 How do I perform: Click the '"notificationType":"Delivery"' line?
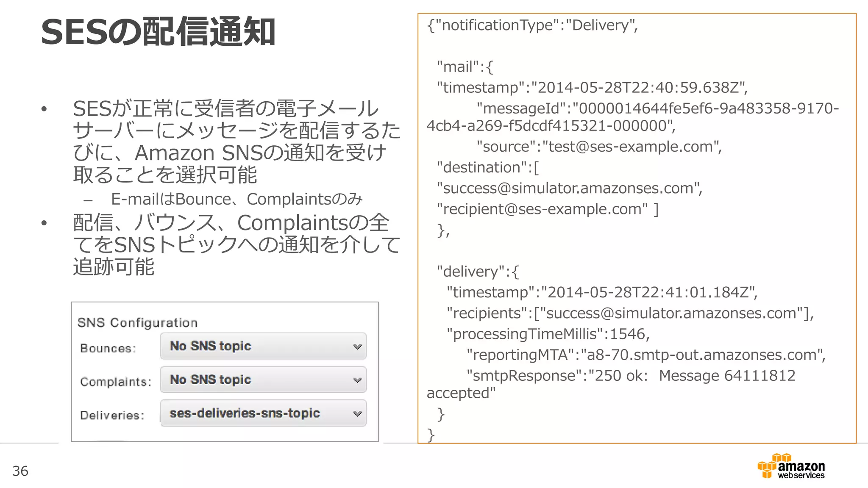[x=532, y=25]
